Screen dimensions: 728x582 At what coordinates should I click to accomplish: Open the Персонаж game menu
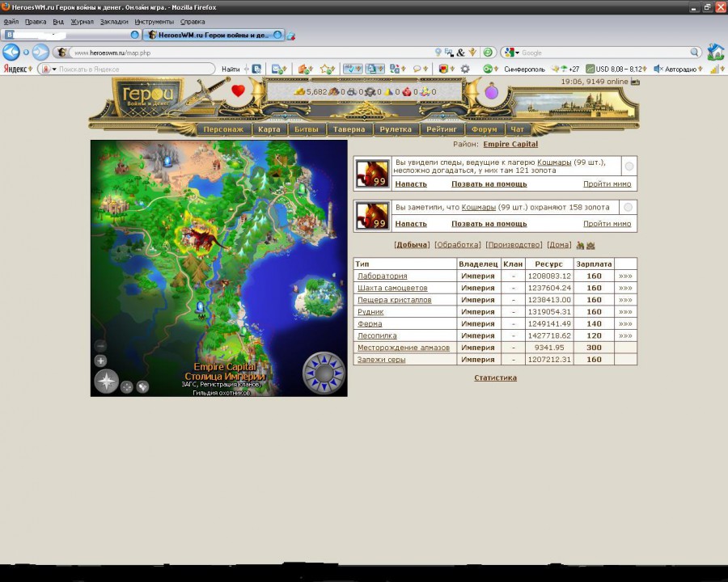point(223,129)
